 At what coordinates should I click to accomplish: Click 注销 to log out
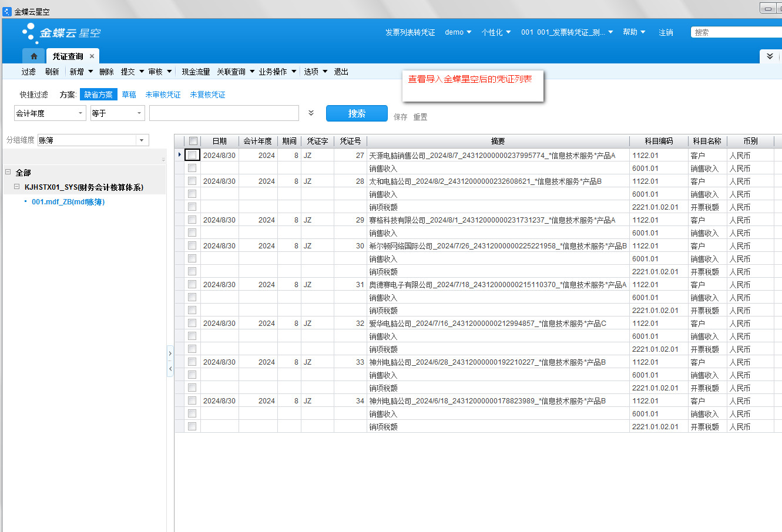666,32
